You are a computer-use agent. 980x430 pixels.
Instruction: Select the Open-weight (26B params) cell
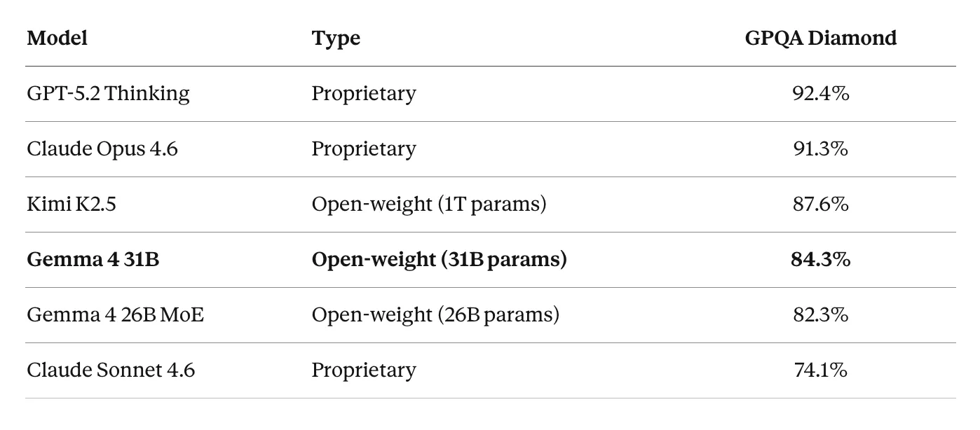point(435,314)
